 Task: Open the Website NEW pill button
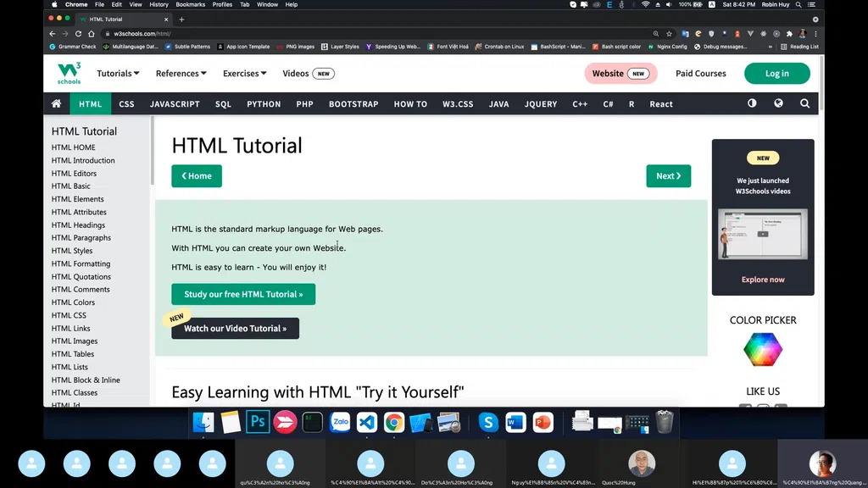(x=620, y=73)
